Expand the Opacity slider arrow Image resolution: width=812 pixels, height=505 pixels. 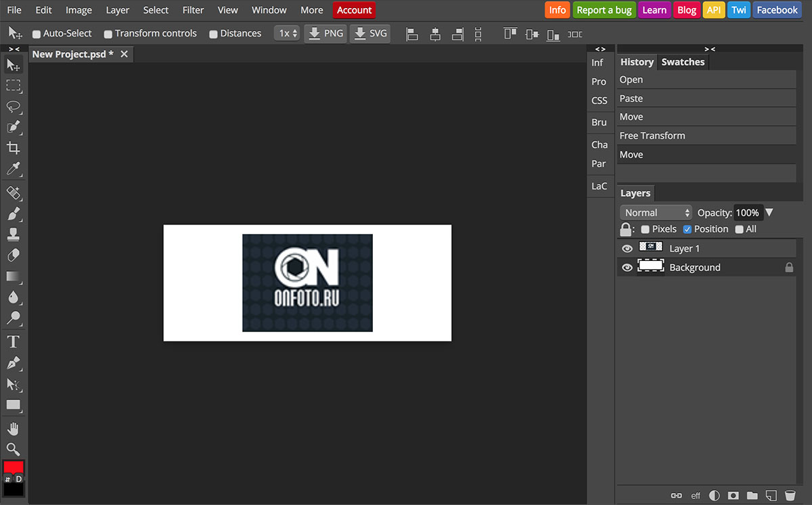[769, 213]
